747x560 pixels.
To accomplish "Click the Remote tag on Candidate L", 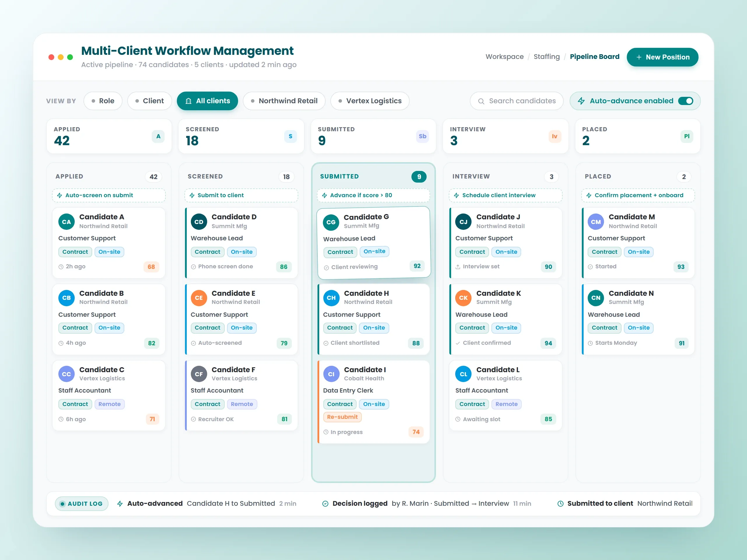I will click(x=507, y=404).
